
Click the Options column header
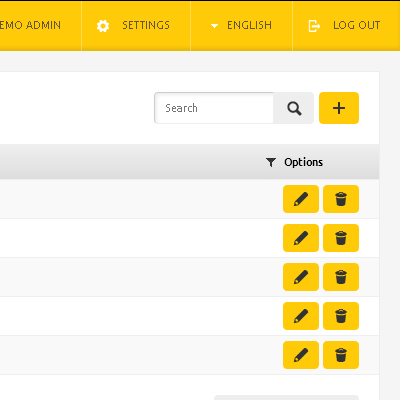coord(303,162)
